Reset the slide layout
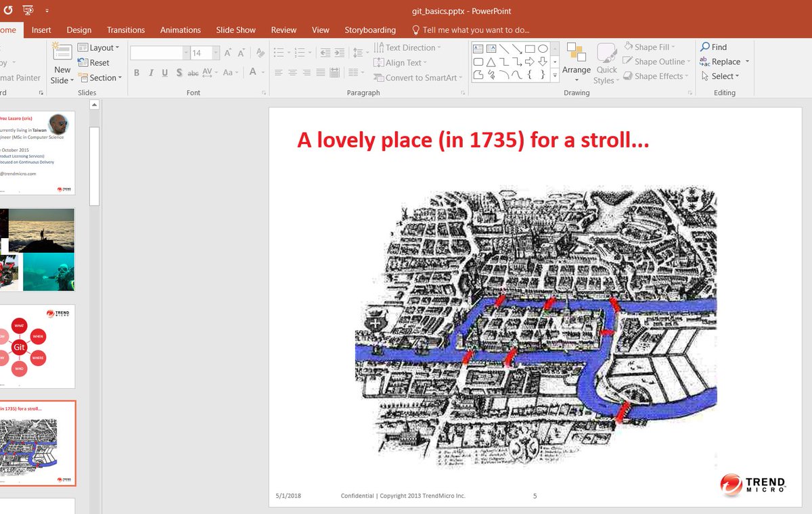The height and width of the screenshot is (514, 812). click(x=94, y=62)
